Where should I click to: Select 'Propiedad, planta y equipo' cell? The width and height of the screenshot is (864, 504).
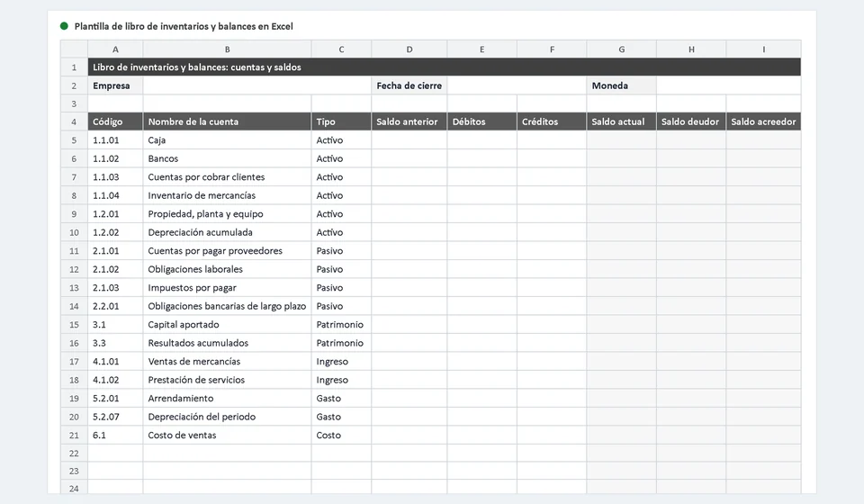tap(227, 214)
